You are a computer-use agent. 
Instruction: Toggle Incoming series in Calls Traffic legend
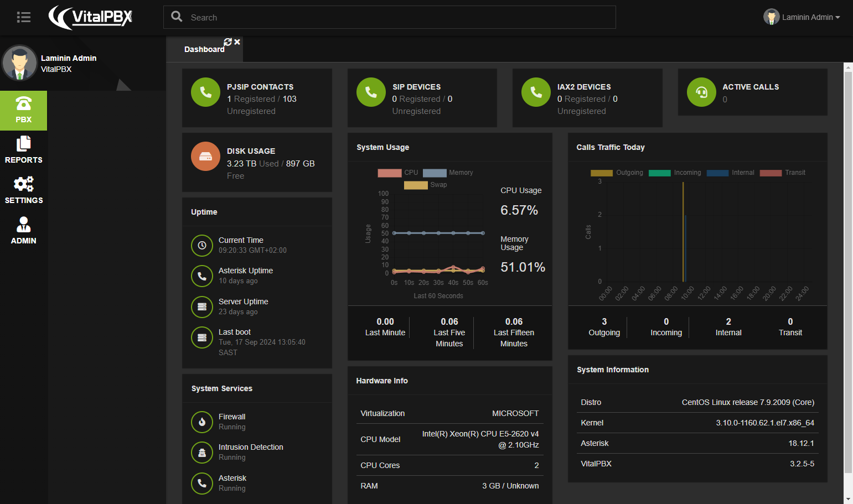point(675,173)
